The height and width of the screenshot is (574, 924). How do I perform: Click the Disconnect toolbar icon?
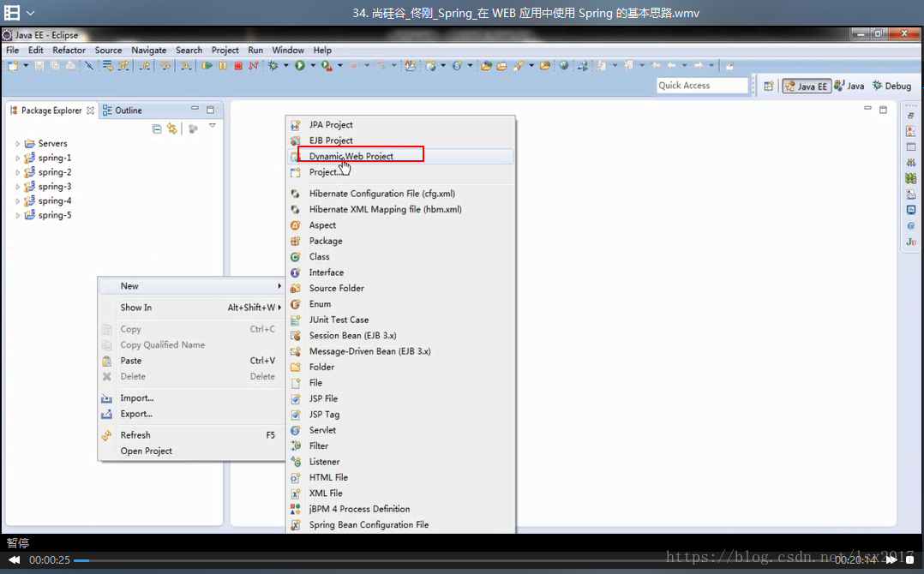[x=254, y=66]
